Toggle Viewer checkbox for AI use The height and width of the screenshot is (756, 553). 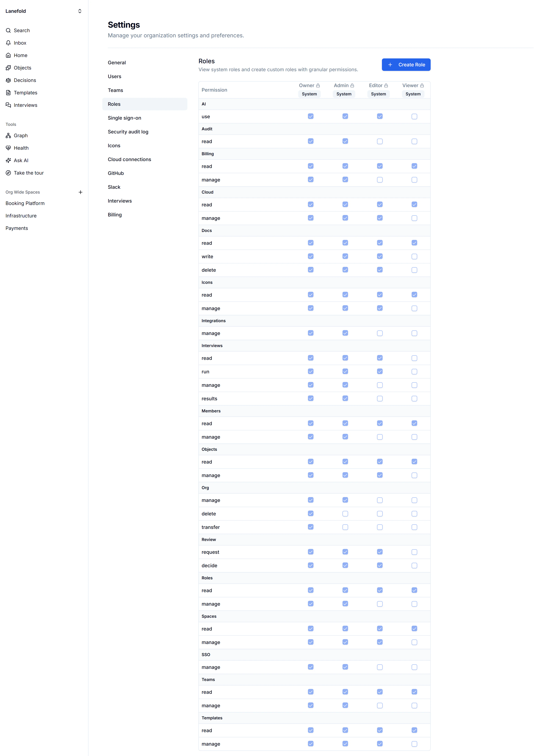point(414,116)
